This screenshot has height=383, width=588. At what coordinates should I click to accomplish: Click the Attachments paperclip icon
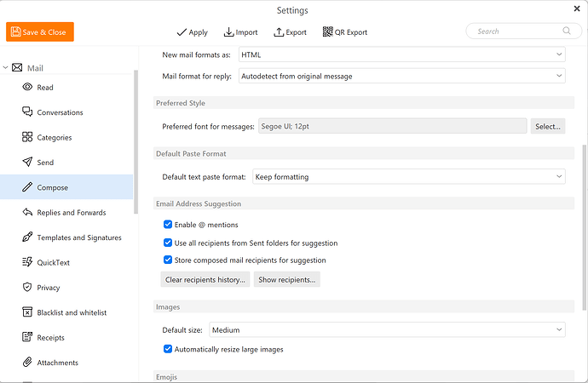[27, 362]
